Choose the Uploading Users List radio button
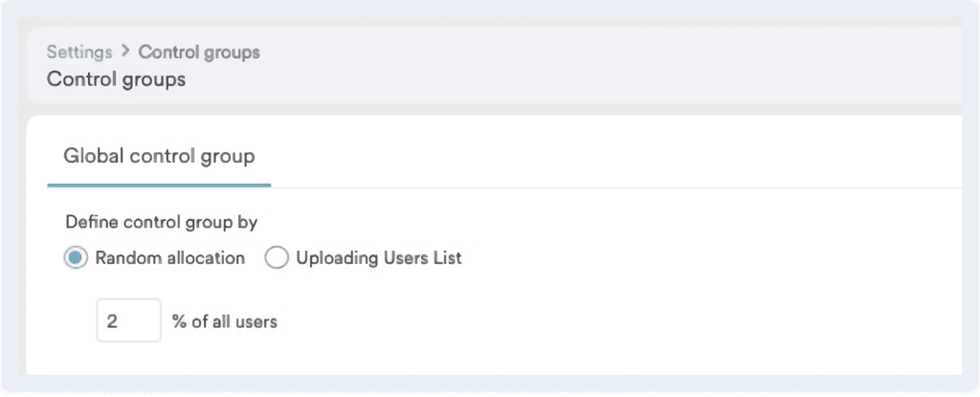The height and width of the screenshot is (397, 980). tap(277, 258)
